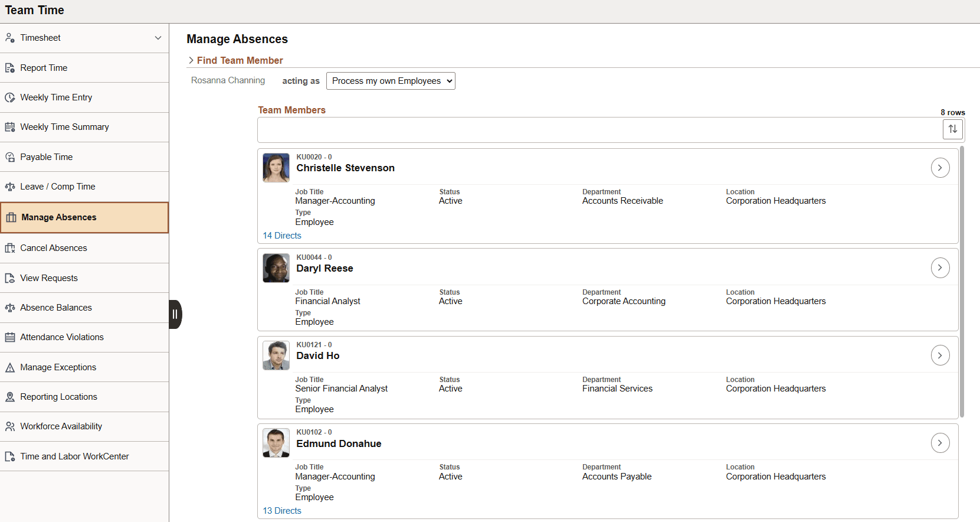This screenshot has height=522, width=980.
Task: Open the Process my own Employees dropdown
Action: pyautogui.click(x=391, y=81)
